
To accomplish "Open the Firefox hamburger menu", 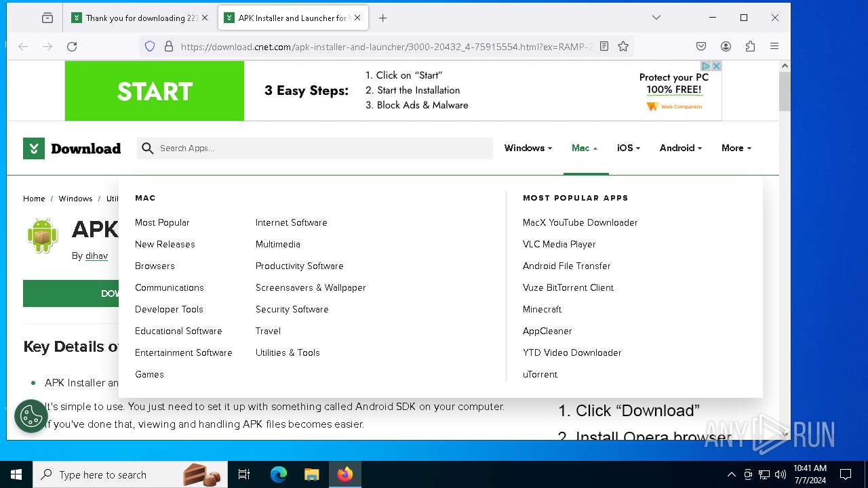I will point(774,46).
